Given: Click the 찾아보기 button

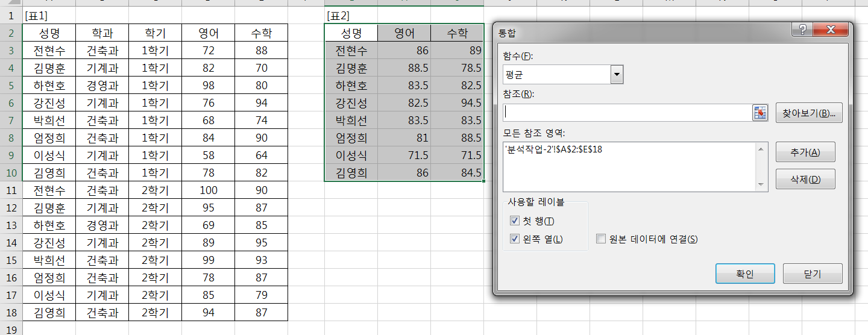Looking at the screenshot, I should pyautogui.click(x=808, y=113).
